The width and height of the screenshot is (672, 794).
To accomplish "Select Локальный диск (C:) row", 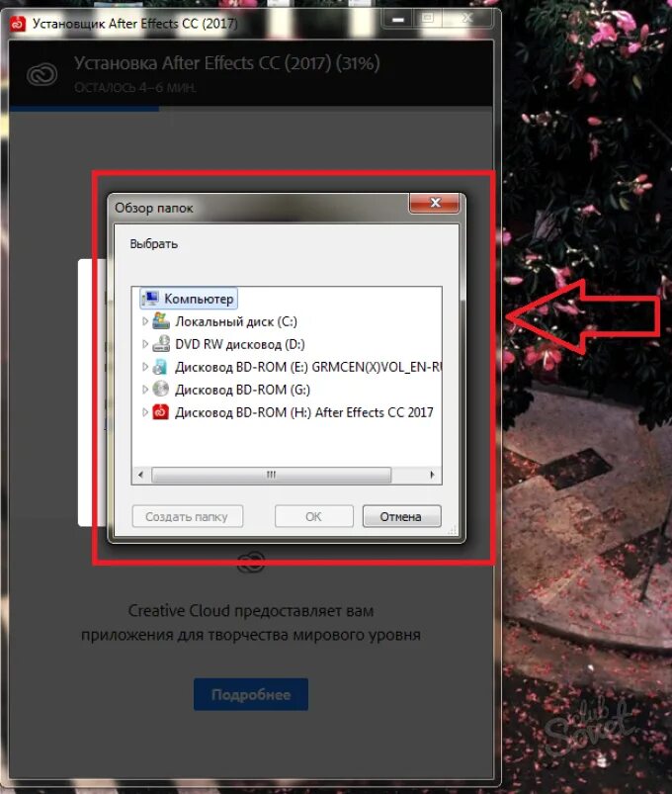I will click(x=225, y=321).
